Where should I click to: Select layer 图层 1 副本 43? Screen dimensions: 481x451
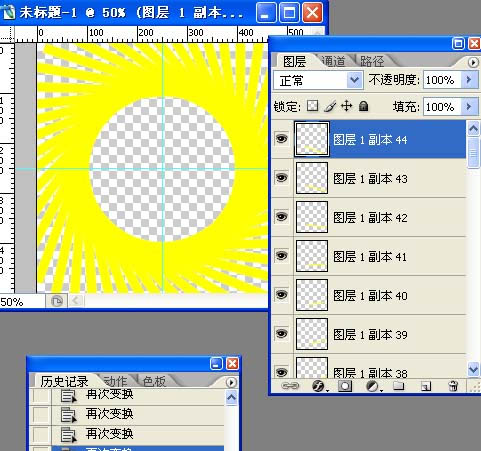click(370, 179)
